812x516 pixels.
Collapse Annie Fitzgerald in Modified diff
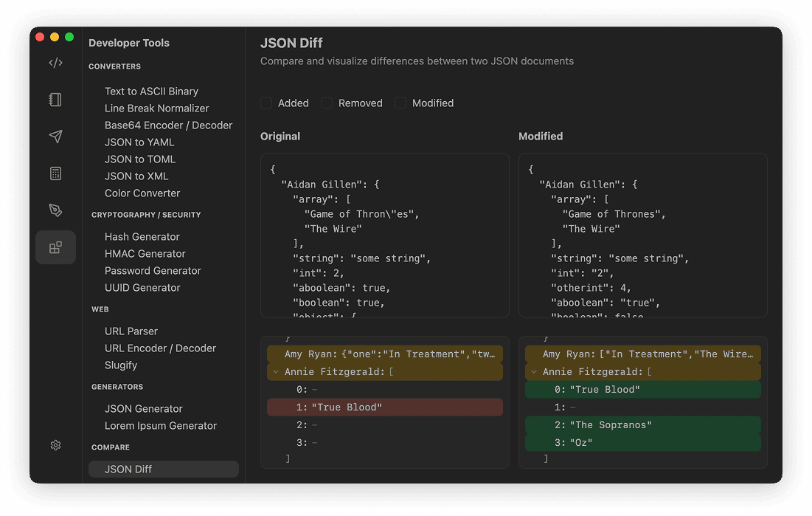click(x=534, y=372)
